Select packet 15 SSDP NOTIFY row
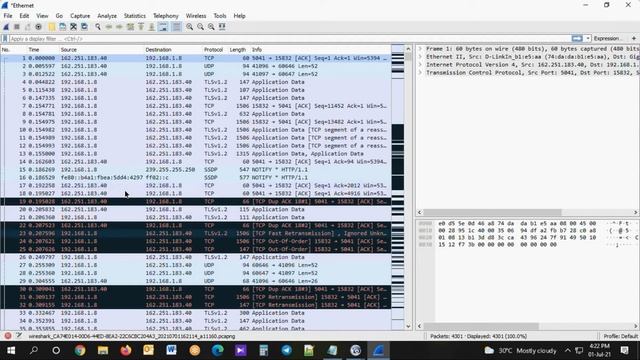This screenshot has width=640, height=360. [196, 169]
